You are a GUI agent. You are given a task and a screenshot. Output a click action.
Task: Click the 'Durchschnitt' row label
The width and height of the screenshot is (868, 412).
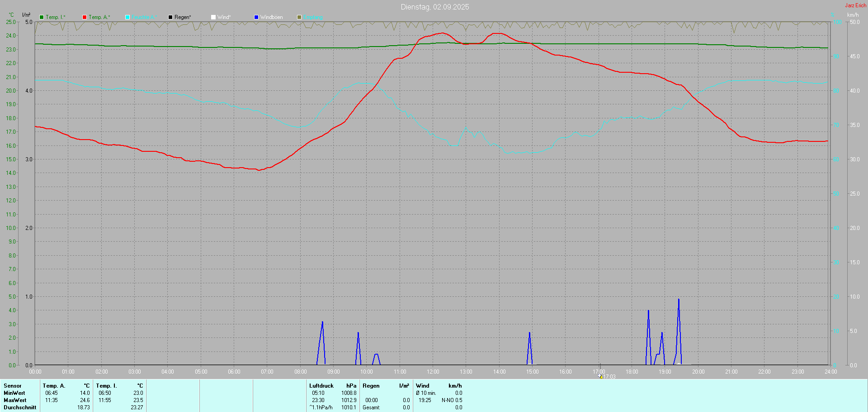[20, 407]
